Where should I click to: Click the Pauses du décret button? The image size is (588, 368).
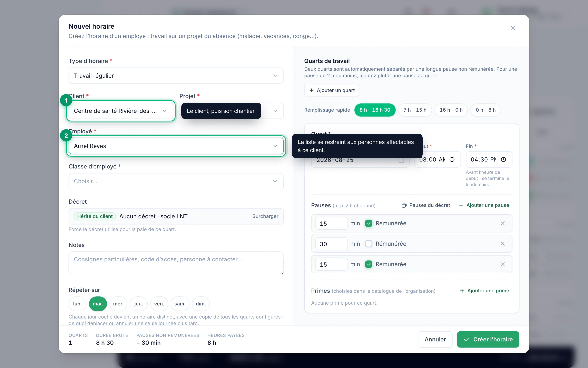tap(426, 205)
